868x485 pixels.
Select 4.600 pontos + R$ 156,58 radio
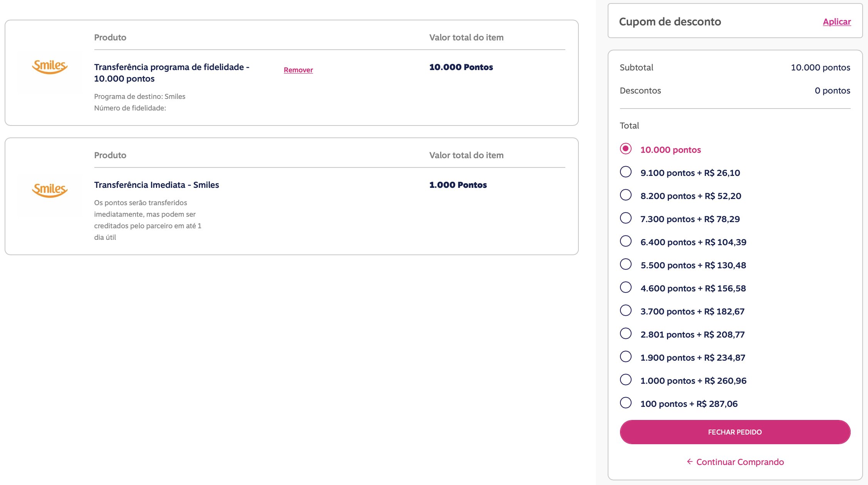point(626,288)
